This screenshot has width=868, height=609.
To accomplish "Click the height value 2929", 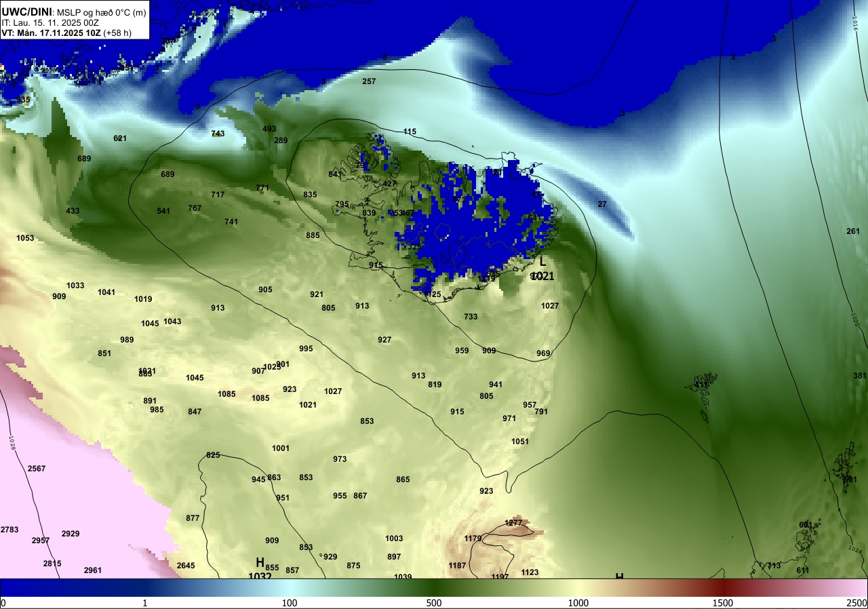I will 71,534.
